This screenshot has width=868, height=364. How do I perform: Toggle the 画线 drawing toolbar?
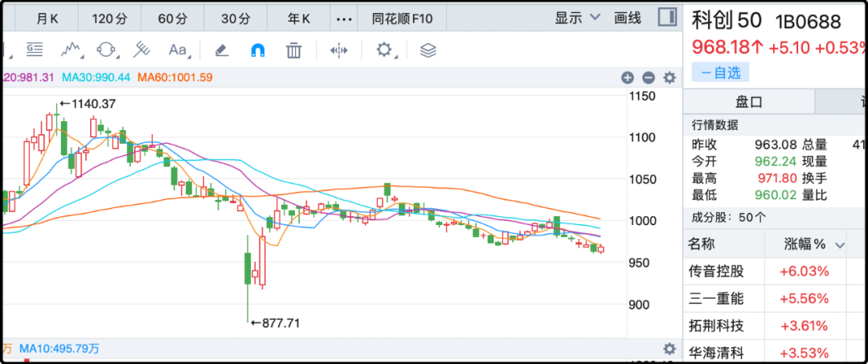pyautogui.click(x=627, y=18)
